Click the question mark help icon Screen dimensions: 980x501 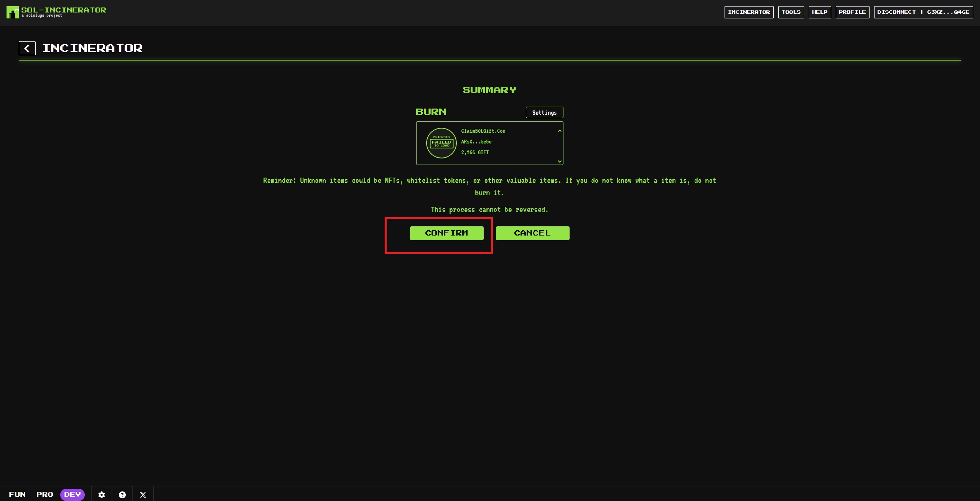tap(122, 494)
